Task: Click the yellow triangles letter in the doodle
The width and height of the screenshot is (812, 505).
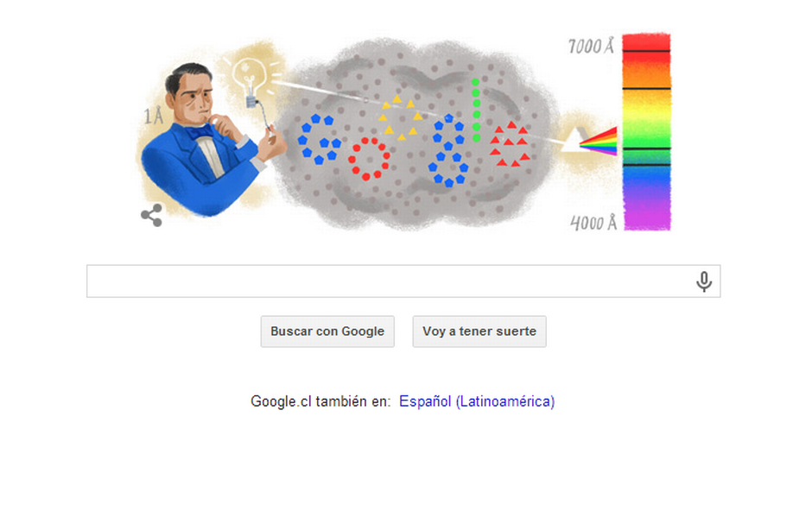Action: click(400, 118)
